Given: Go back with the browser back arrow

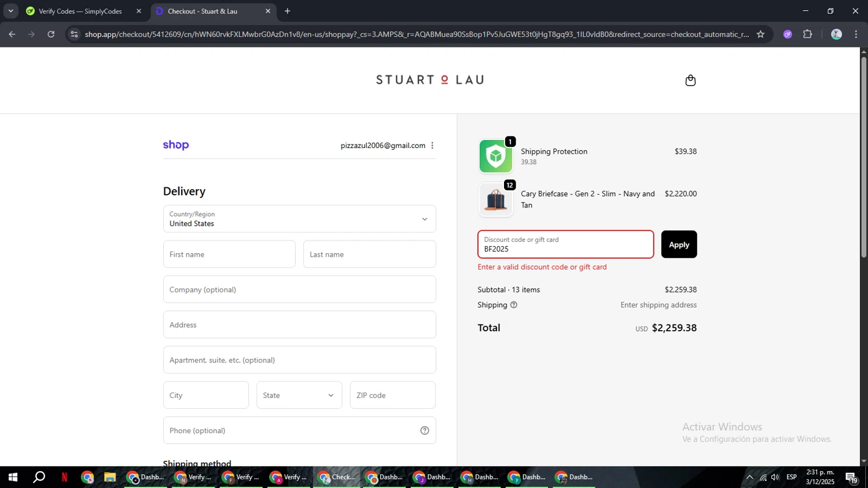Looking at the screenshot, I should pyautogui.click(x=12, y=34).
